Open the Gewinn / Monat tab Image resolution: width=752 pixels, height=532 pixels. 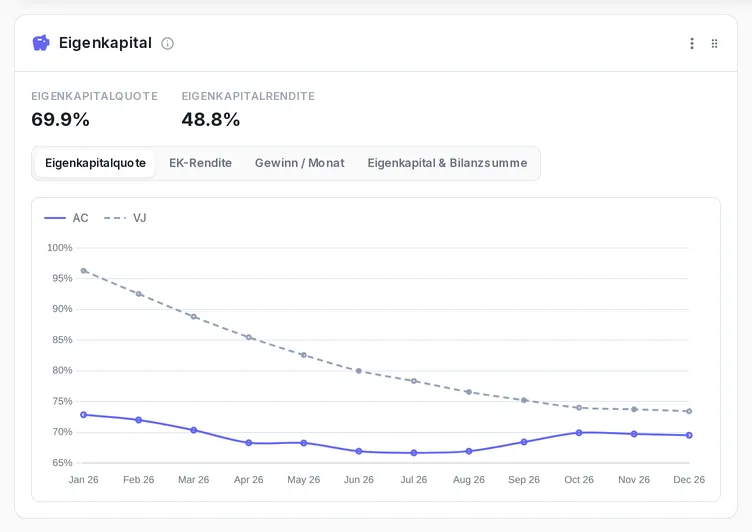tap(300, 163)
